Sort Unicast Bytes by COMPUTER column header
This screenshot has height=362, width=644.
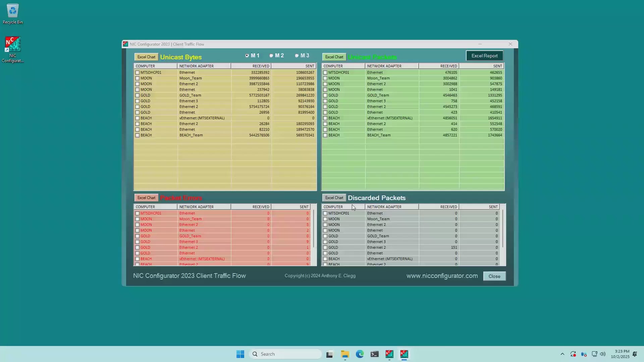[155, 66]
